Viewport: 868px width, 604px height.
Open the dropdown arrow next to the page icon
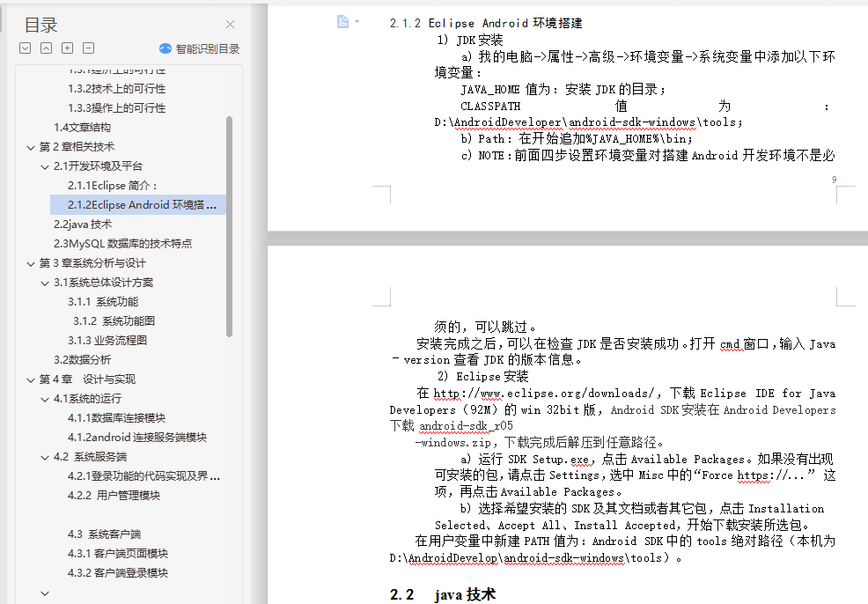[x=357, y=22]
